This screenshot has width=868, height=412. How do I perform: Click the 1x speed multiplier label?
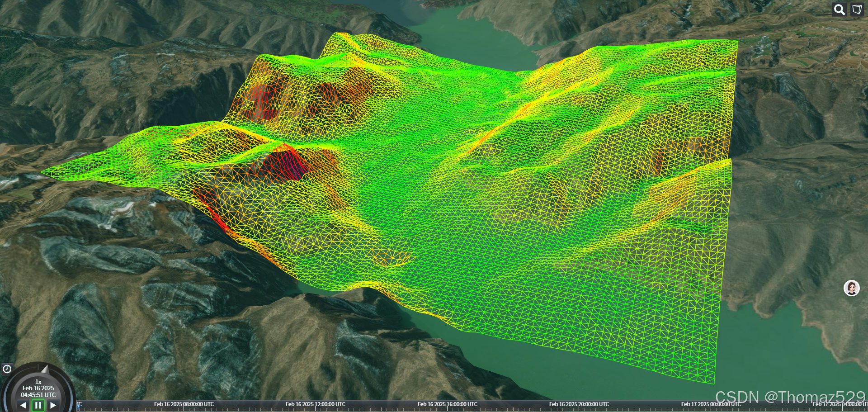click(38, 382)
